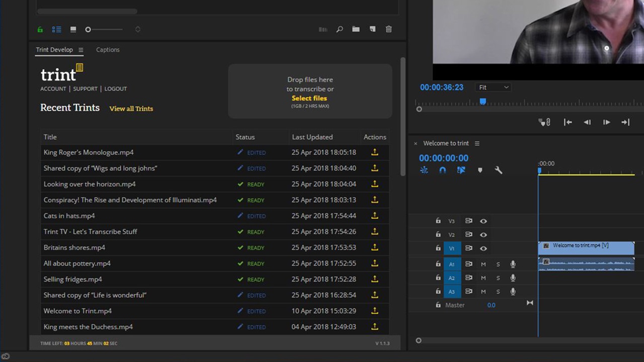644x362 pixels.
Task: Toggle linked selection in timeline
Action: (x=461, y=170)
